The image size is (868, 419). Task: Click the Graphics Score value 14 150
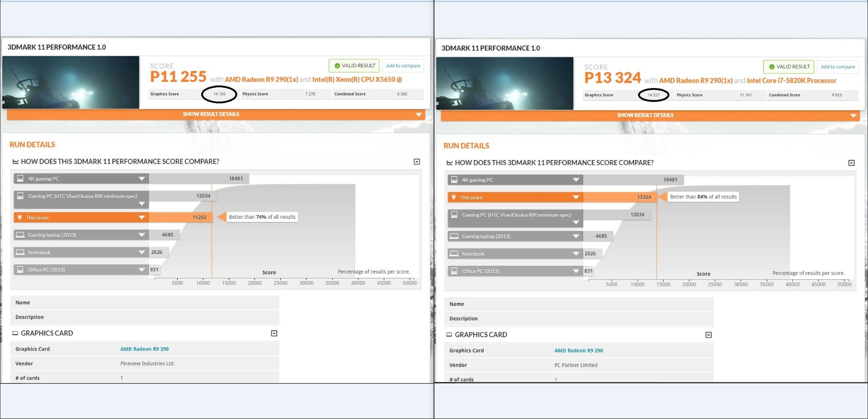219,94
